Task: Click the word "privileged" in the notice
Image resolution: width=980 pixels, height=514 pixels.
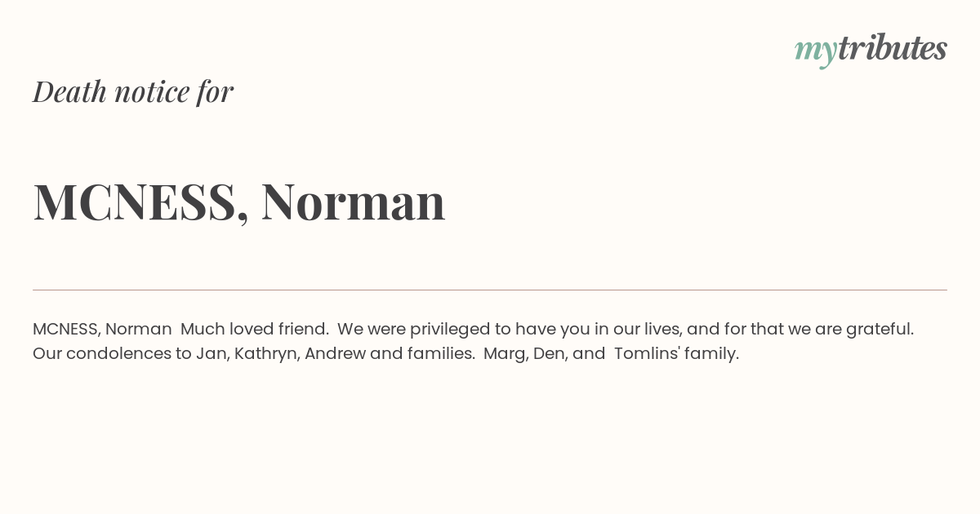Action: (448, 330)
